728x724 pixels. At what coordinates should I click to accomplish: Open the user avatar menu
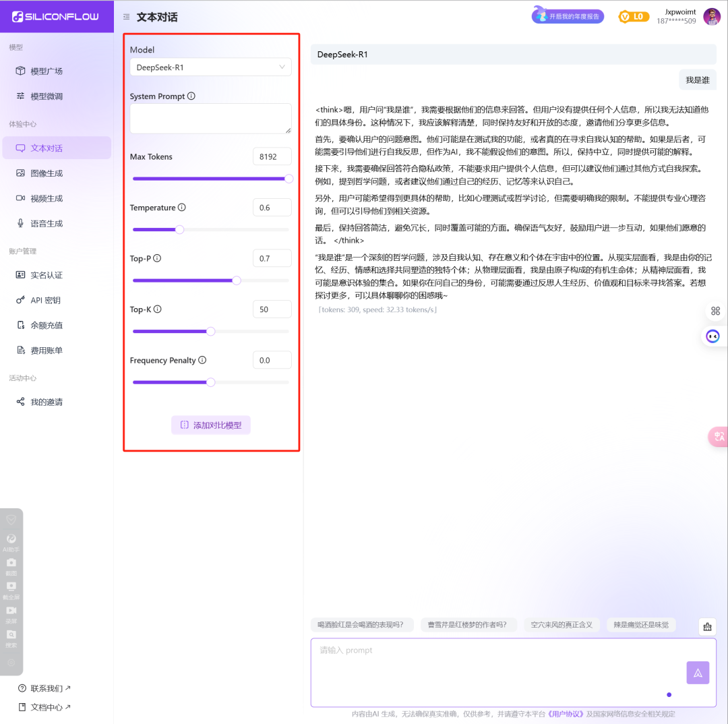712,17
